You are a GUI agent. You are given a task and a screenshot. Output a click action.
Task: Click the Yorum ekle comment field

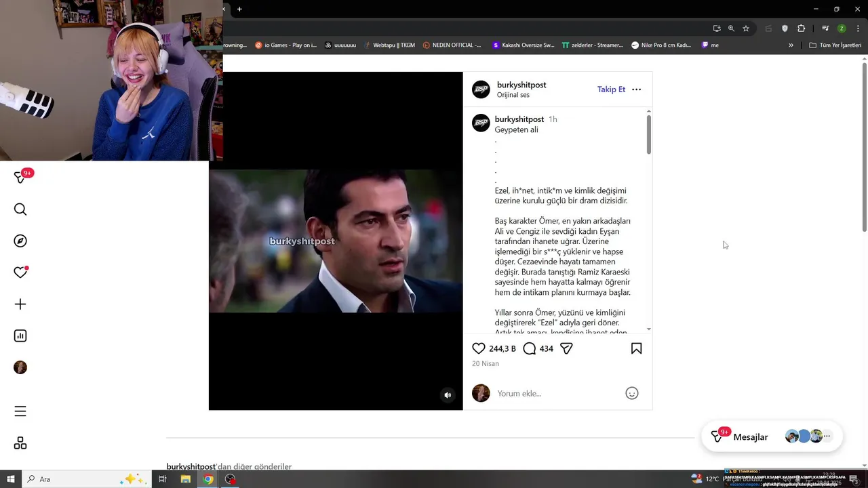(558, 393)
